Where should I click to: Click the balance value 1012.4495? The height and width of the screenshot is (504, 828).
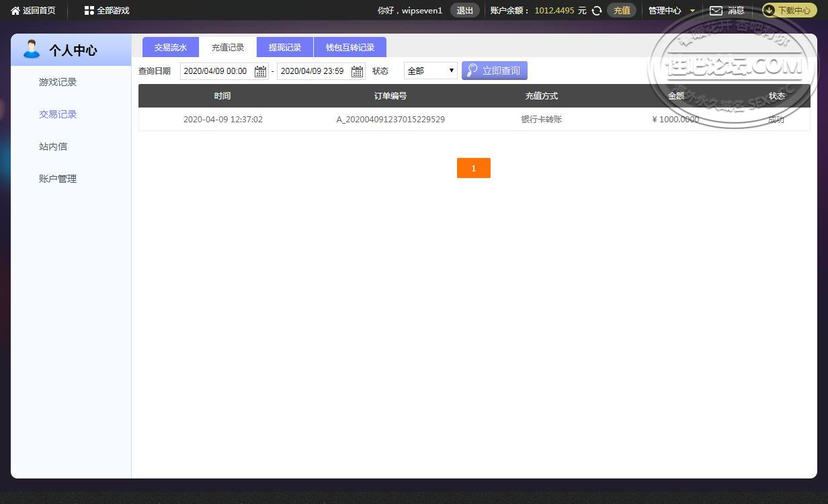pyautogui.click(x=554, y=11)
